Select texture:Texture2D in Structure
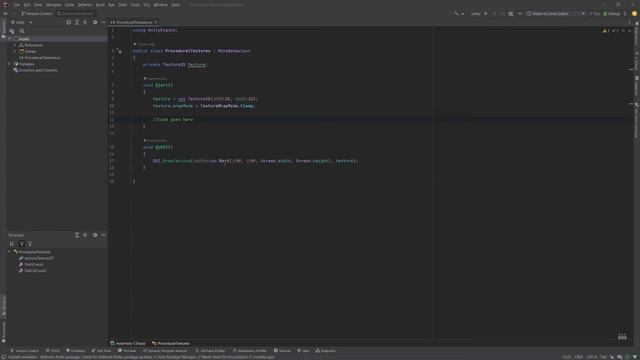 pyautogui.click(x=36, y=258)
